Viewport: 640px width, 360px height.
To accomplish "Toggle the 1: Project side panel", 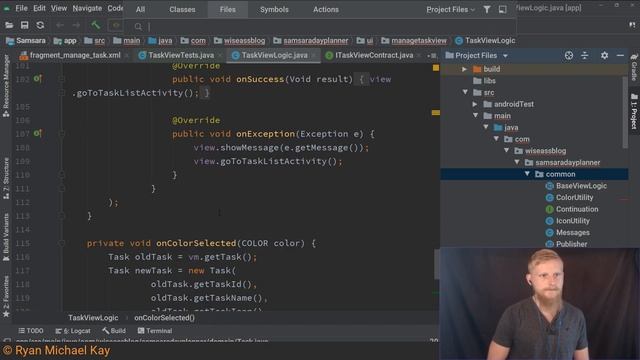I will 634,111.
